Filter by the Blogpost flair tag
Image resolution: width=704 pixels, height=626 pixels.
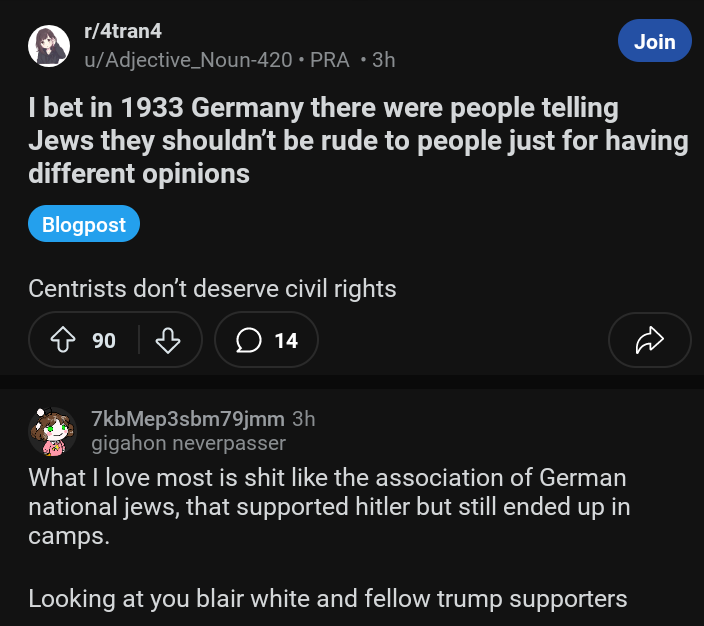84,225
